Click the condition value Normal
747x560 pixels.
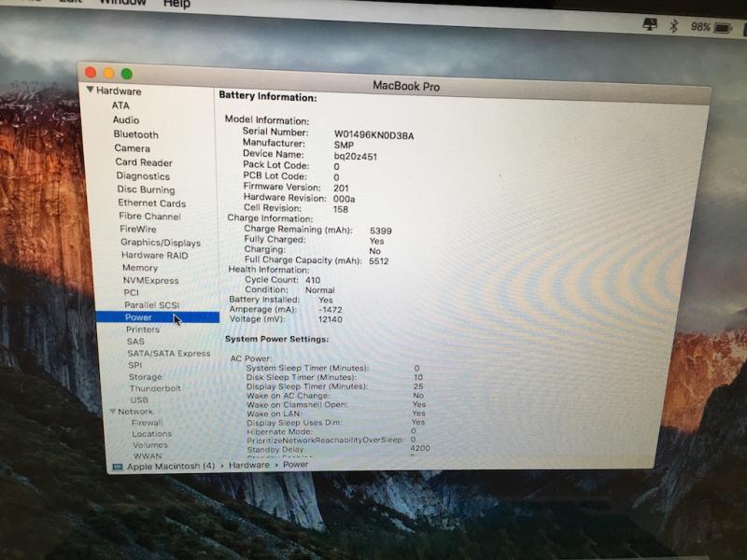pyautogui.click(x=319, y=290)
